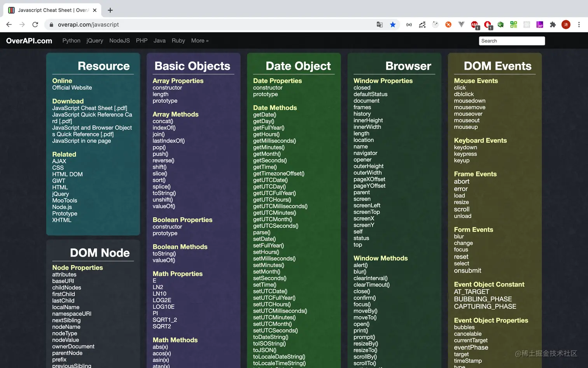Reload the page with the refresh icon
The height and width of the screenshot is (368, 588).
35,25
